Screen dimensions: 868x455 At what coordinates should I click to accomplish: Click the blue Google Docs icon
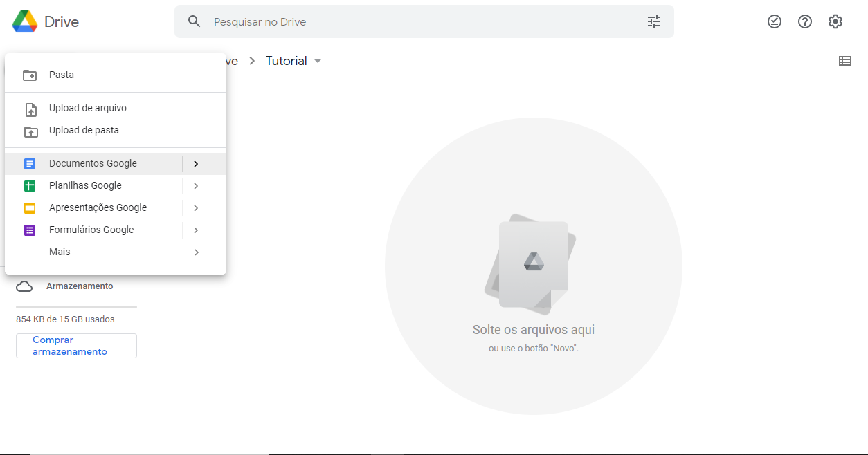pyautogui.click(x=30, y=164)
